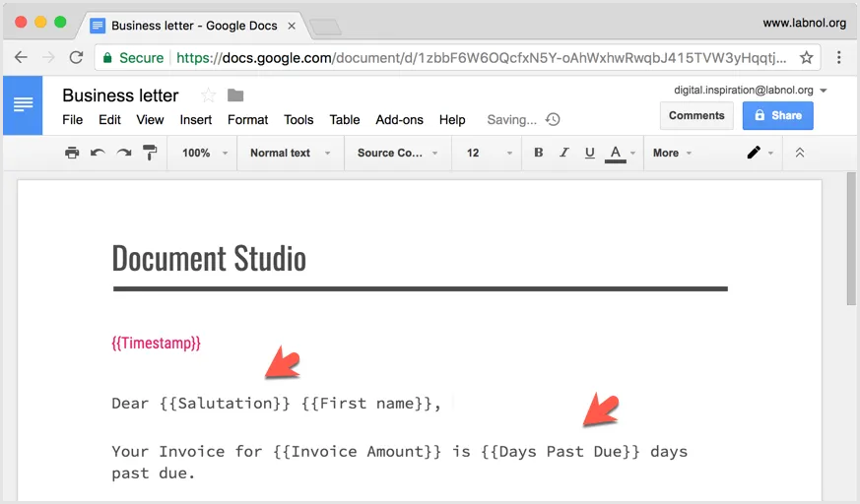Image resolution: width=860 pixels, height=504 pixels.
Task: Open Chrome three-dot menu
Action: pos(839,57)
